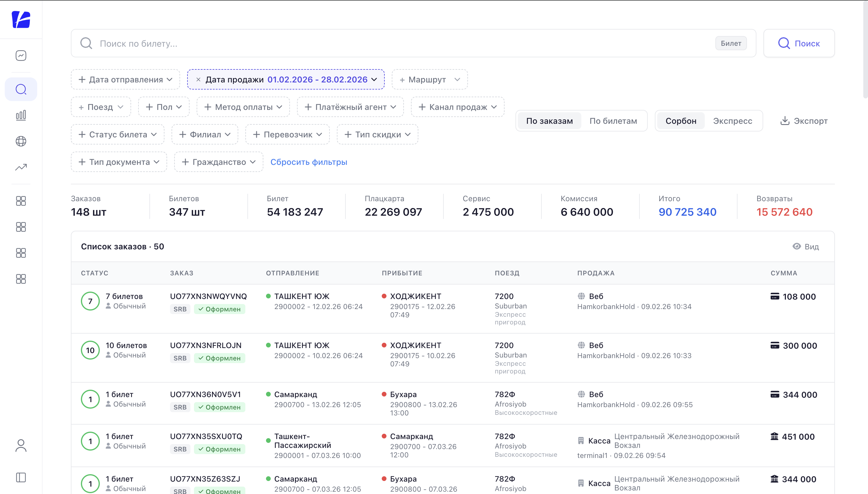Viewport: 868px width, 494px height.
Task: Open the Тип документа filter dropdown
Action: [x=119, y=162]
